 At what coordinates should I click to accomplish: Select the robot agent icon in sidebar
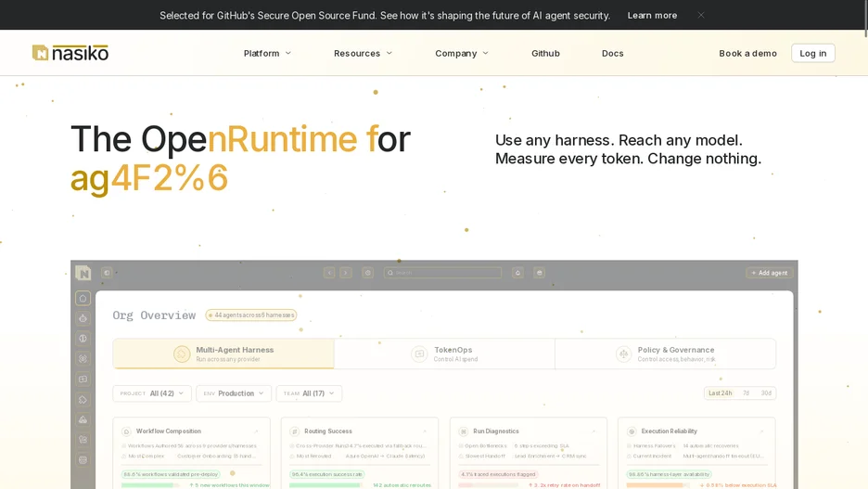tap(83, 318)
